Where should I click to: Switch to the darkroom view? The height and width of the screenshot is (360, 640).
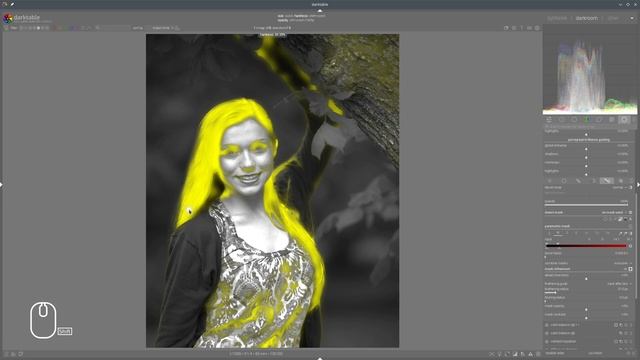coord(587,18)
